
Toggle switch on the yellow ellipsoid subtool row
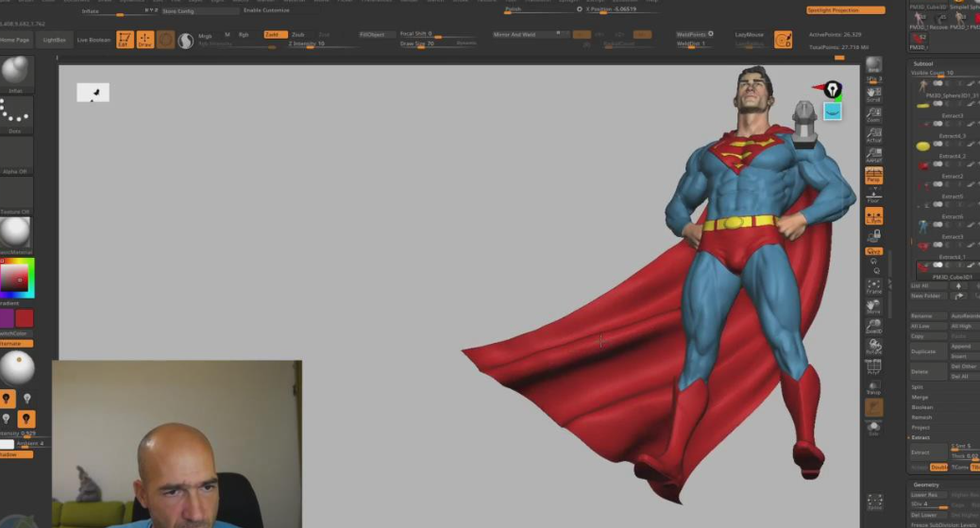tap(938, 144)
